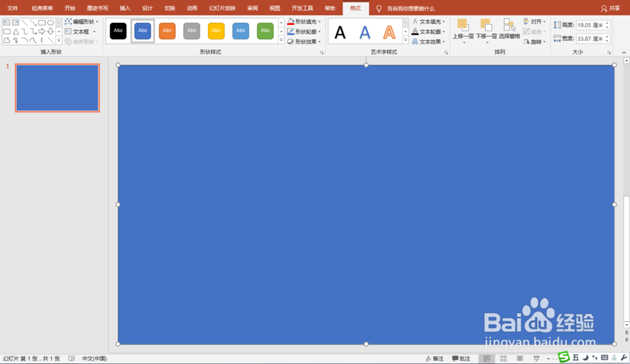Open Shape Fill (形状填充) dropdown
This screenshot has width=630, height=364.
(304, 21)
